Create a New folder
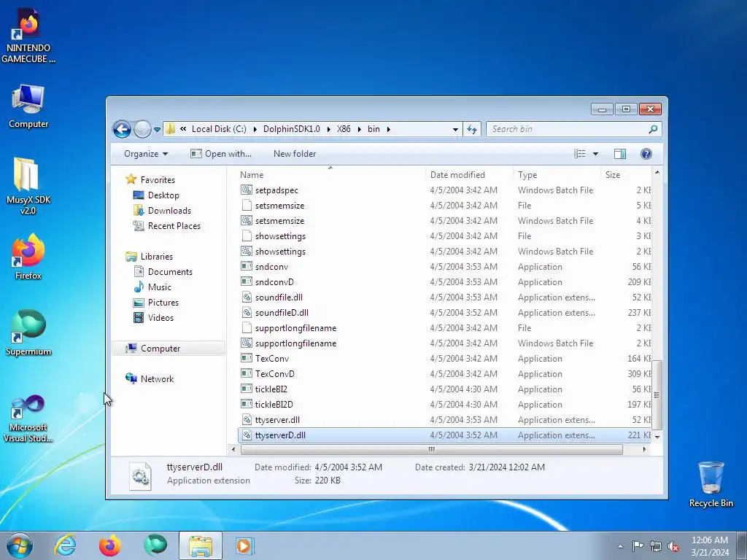The height and width of the screenshot is (560, 747). pos(295,154)
